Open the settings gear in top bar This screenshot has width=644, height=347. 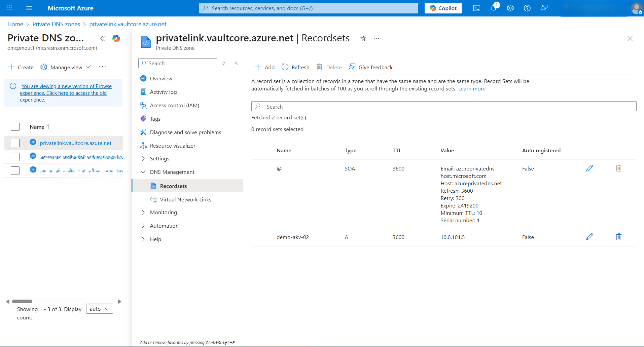tap(510, 8)
